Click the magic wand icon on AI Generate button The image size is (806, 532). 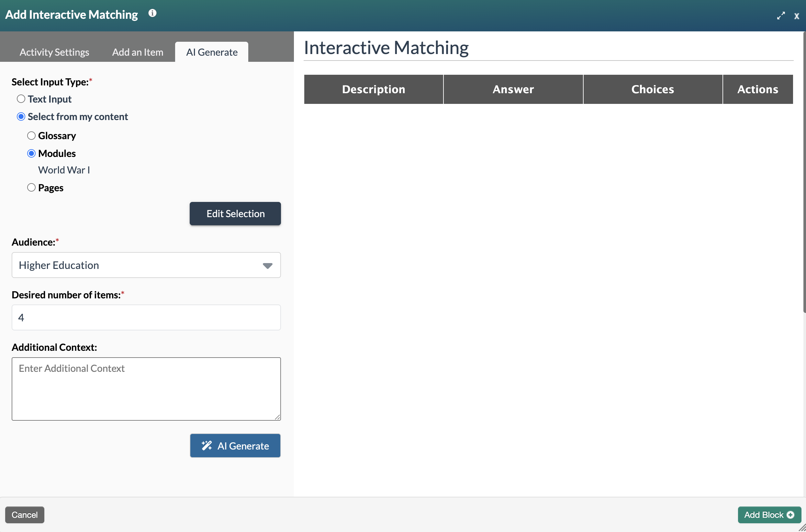pyautogui.click(x=207, y=446)
